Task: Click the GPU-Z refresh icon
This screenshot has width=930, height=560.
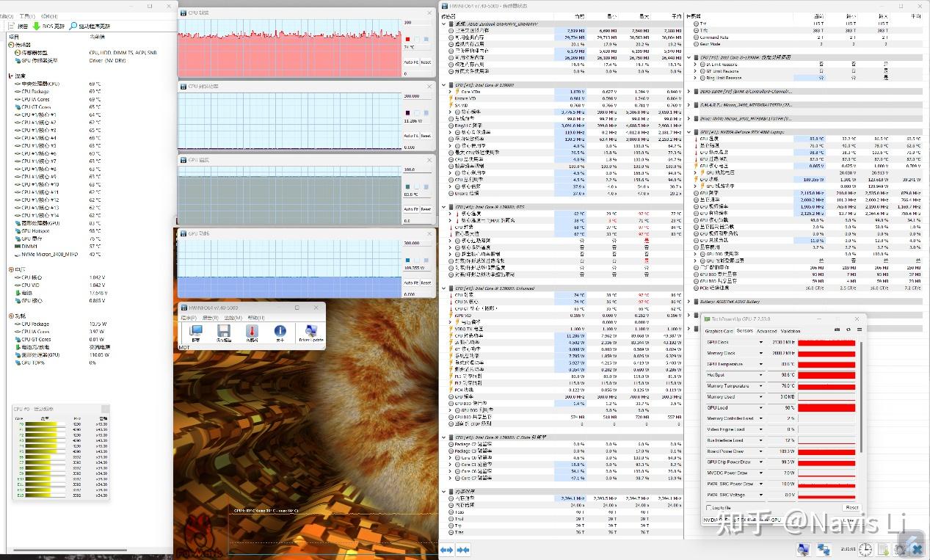Action: [849, 330]
